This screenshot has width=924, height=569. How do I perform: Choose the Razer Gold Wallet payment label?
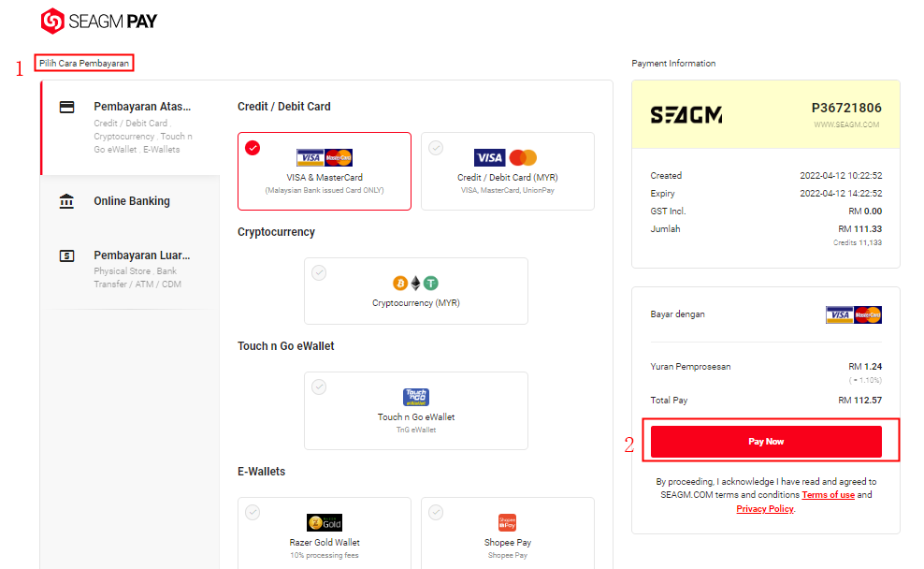pos(325,543)
